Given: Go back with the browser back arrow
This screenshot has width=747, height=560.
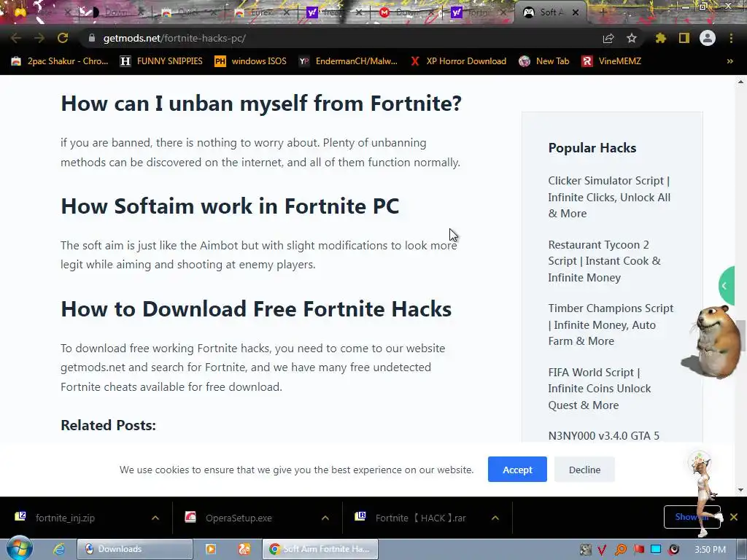Looking at the screenshot, I should pos(16,38).
